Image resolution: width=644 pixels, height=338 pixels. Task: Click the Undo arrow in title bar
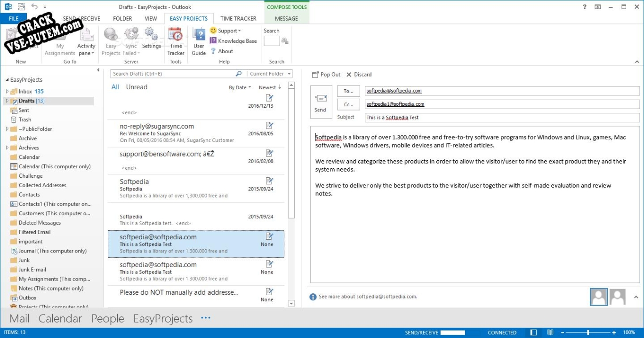(34, 7)
